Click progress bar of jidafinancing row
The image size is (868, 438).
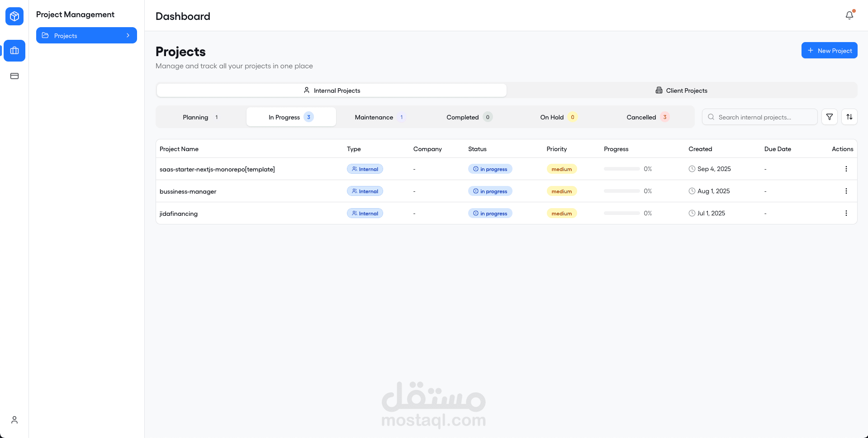(x=621, y=213)
